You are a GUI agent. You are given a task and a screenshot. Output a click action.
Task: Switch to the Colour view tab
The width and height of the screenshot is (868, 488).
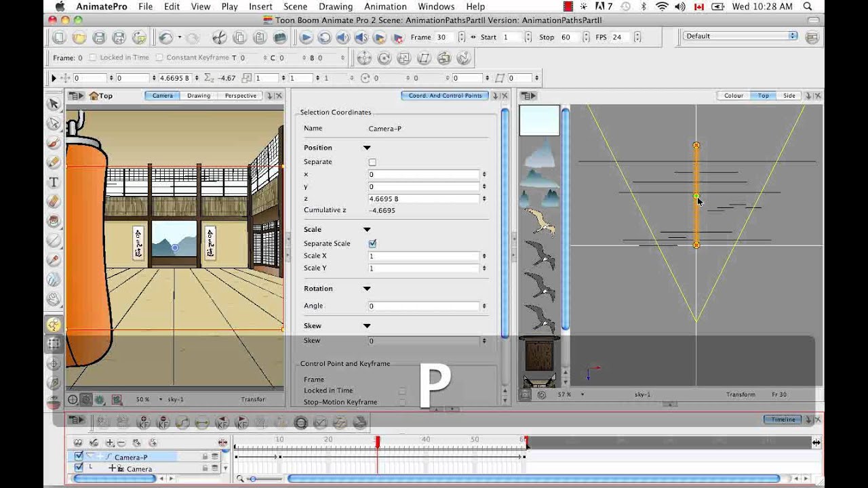pyautogui.click(x=734, y=96)
